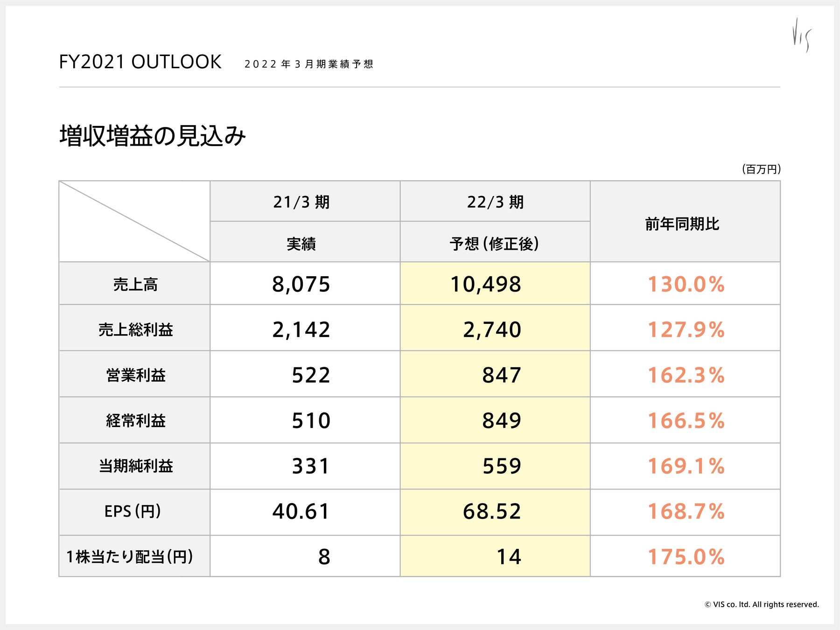This screenshot has height=630, width=840.
Task: Click the headline '増収増益の見込み'
Action: pyautogui.click(x=153, y=136)
